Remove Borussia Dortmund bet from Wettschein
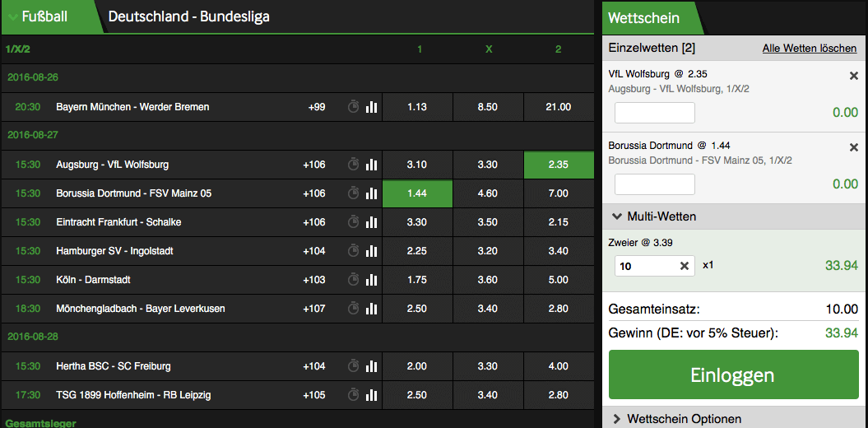Image resolution: width=868 pixels, height=428 pixels. tap(854, 147)
